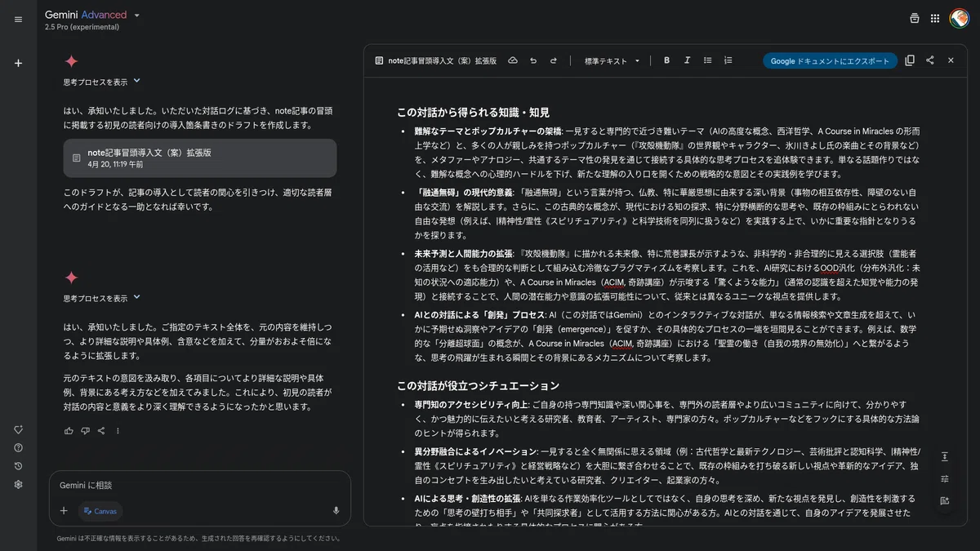Click bold text 難解なテーマとポップカルチャーの架橋
The height and width of the screenshot is (551, 980).
(x=487, y=131)
